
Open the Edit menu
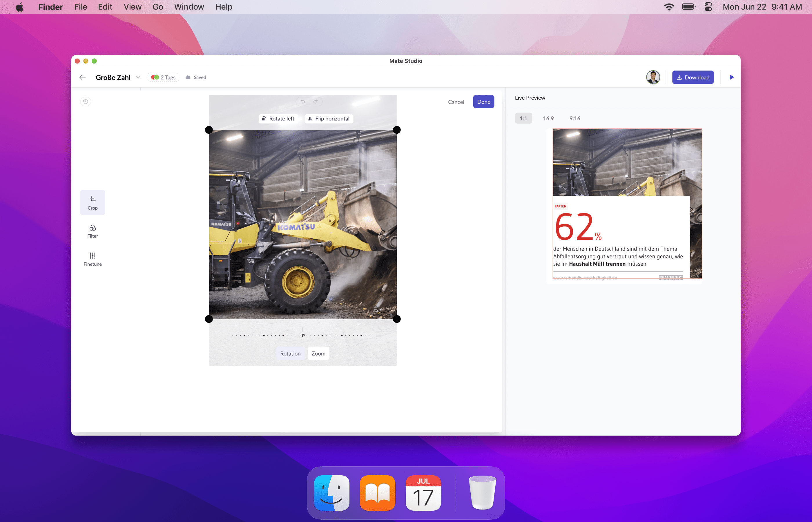[105, 7]
